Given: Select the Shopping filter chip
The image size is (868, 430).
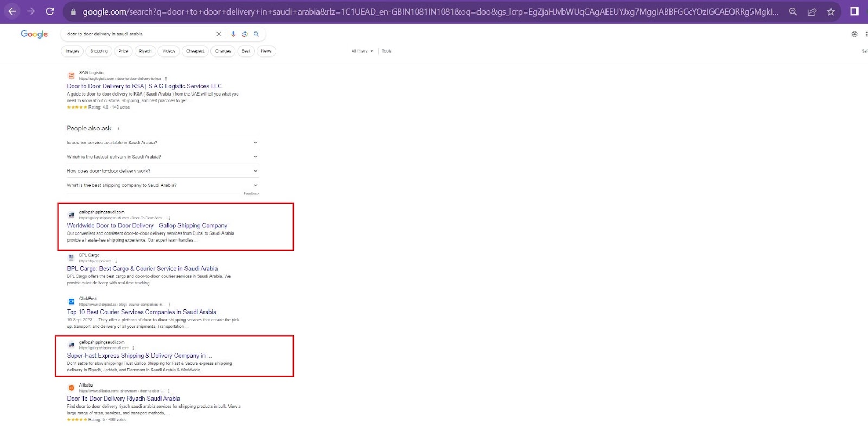Looking at the screenshot, I should click(99, 51).
